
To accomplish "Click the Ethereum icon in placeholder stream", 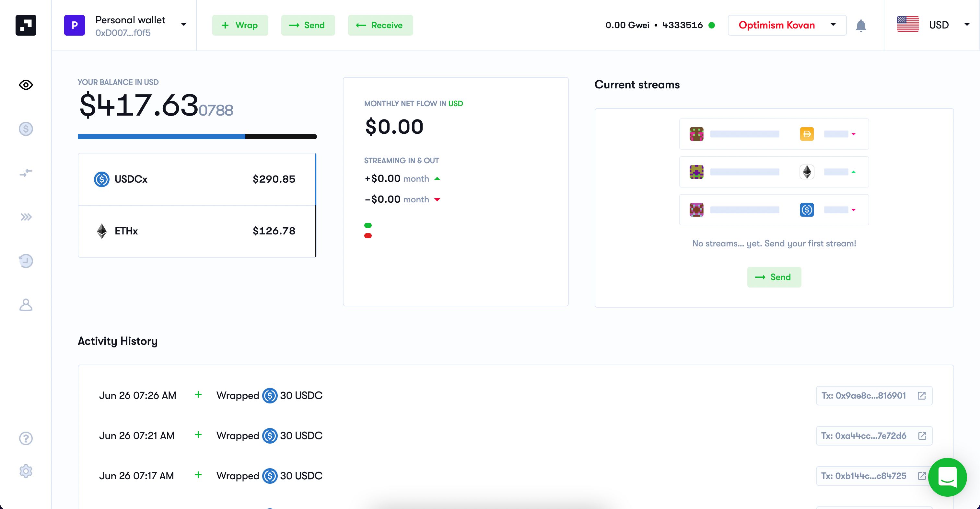I will coord(807,172).
